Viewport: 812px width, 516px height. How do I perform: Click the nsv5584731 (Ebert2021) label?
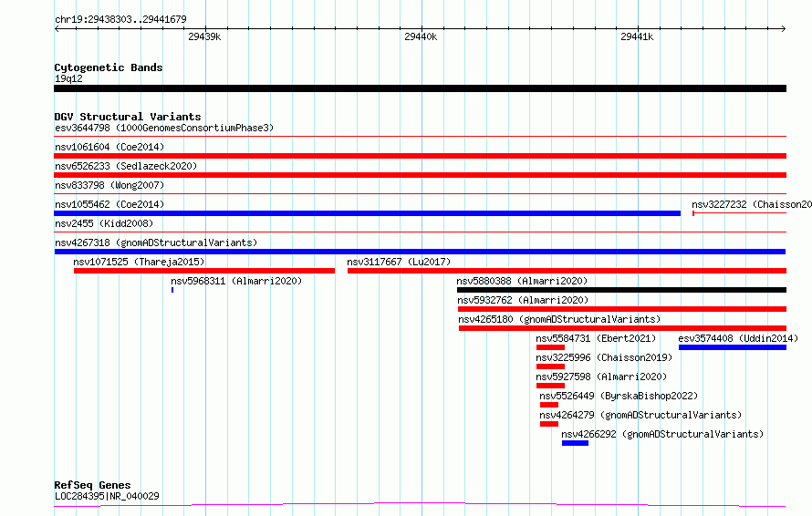(x=596, y=338)
